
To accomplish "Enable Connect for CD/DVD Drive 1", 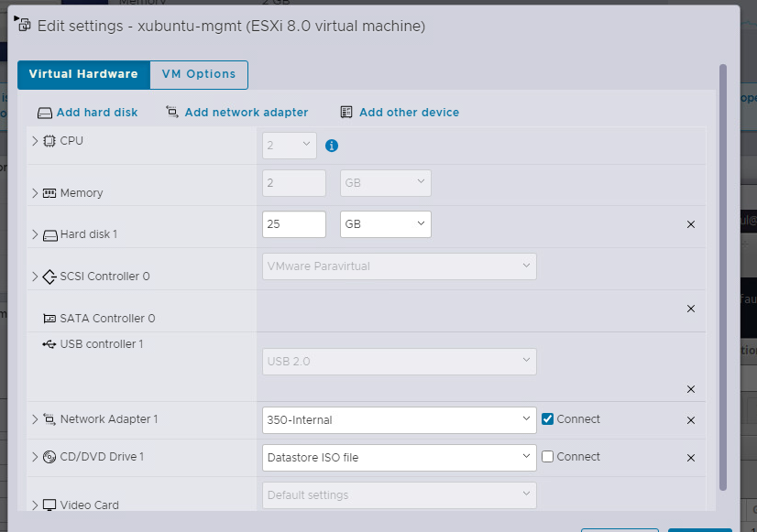I will pos(548,457).
